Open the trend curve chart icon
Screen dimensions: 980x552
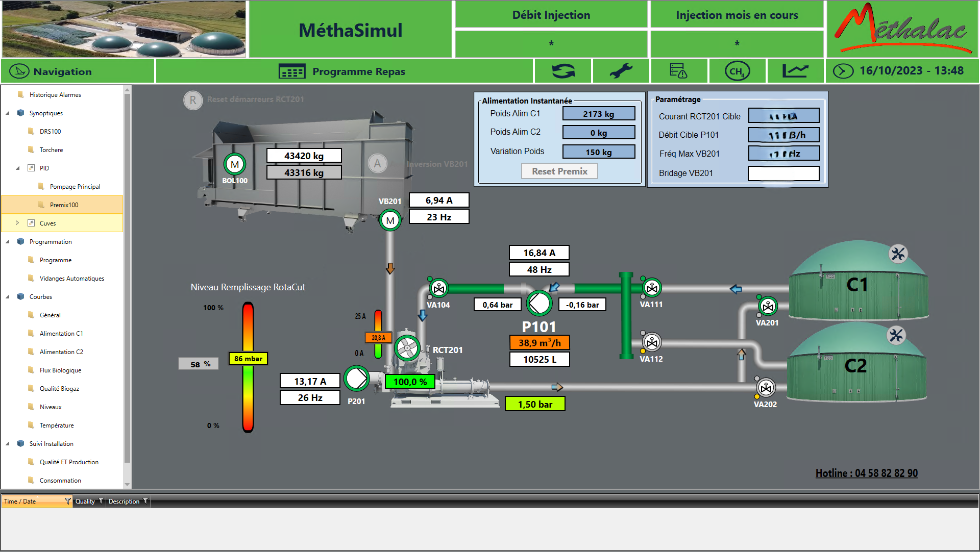point(795,71)
